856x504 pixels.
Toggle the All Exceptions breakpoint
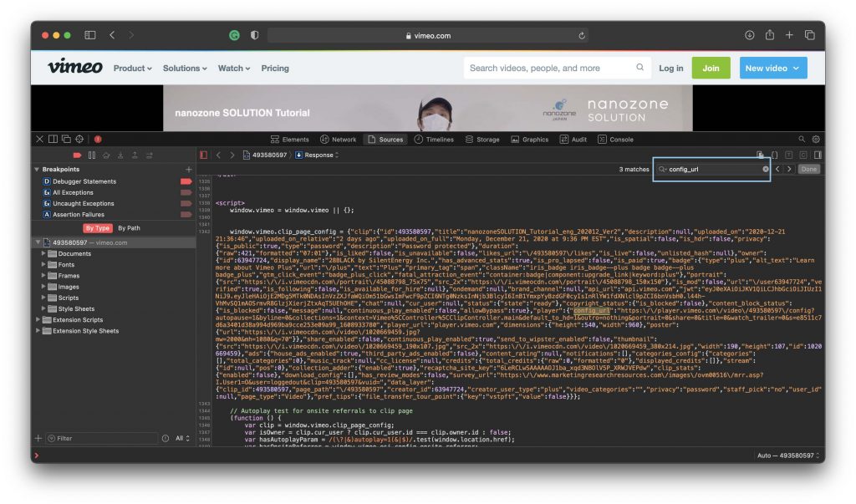point(186,192)
